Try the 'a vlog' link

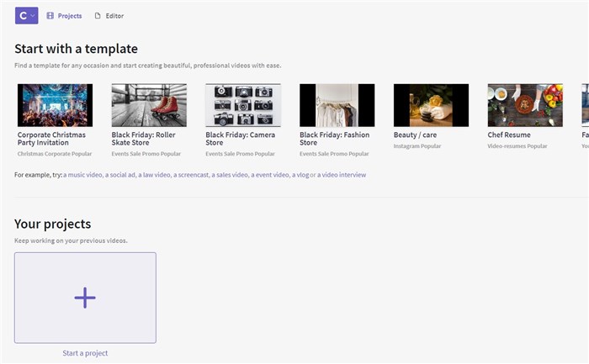(300, 175)
